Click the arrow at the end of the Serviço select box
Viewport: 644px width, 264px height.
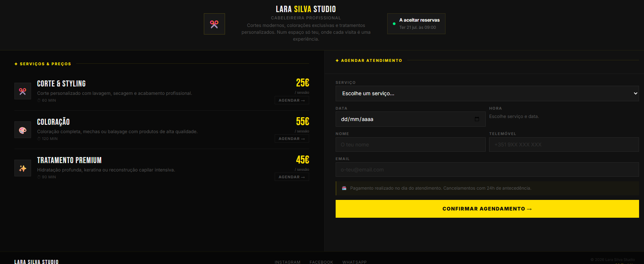[x=636, y=93]
